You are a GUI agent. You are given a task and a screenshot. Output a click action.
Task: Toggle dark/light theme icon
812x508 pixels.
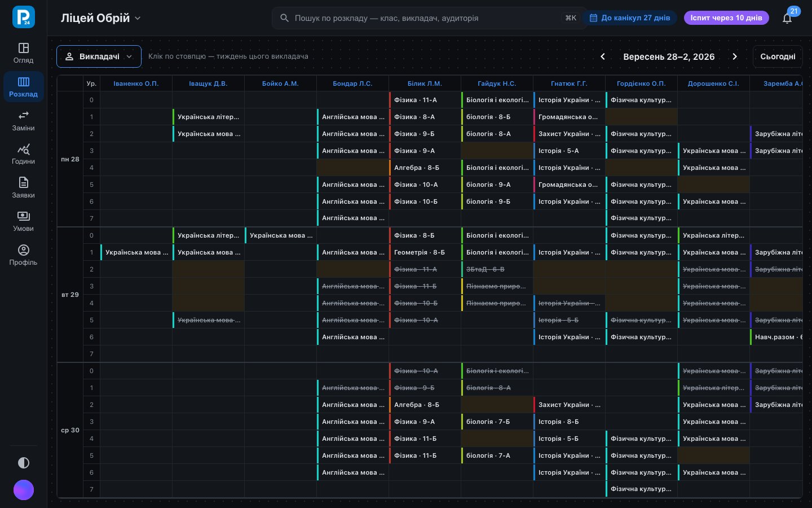pos(24,463)
